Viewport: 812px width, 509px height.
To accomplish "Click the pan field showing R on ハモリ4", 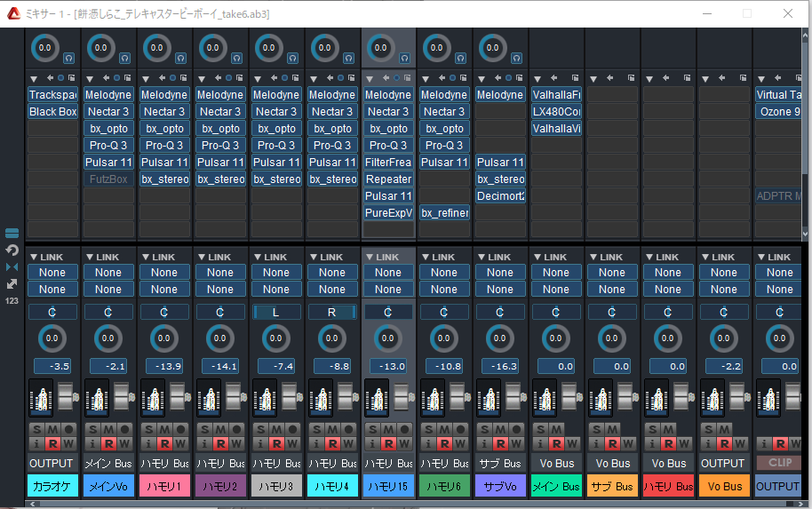I will click(332, 312).
